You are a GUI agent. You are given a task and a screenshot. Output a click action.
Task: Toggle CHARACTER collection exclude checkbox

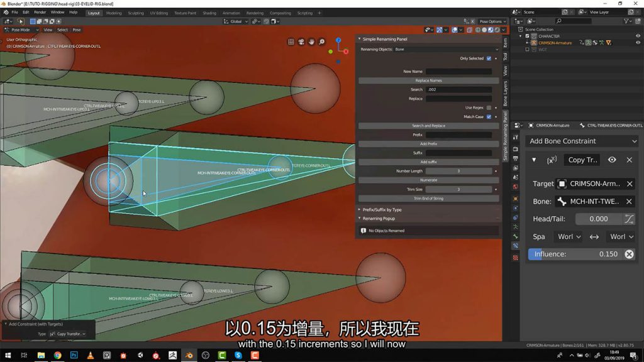[528, 36]
